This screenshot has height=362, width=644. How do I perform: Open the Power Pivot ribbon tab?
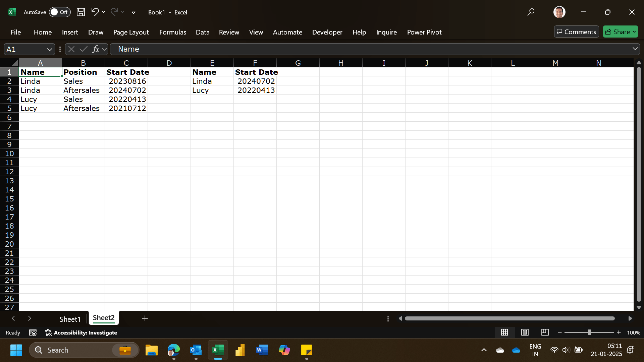pos(424,32)
